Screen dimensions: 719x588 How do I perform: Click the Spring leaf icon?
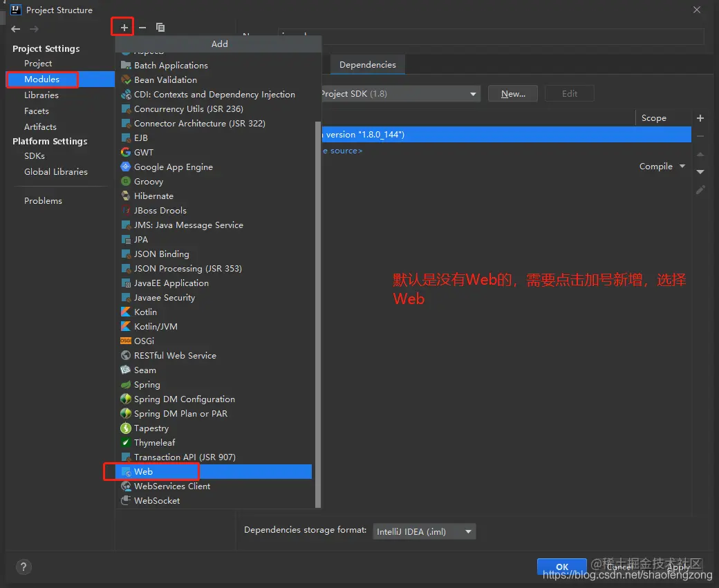[126, 384]
